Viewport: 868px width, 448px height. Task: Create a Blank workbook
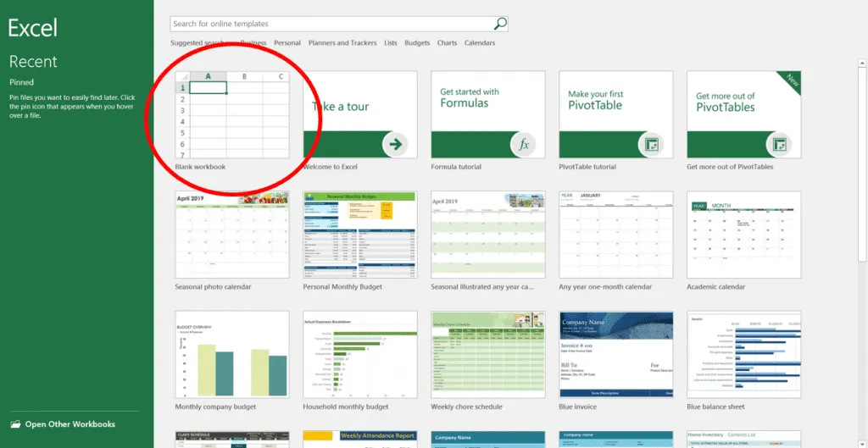tap(232, 114)
